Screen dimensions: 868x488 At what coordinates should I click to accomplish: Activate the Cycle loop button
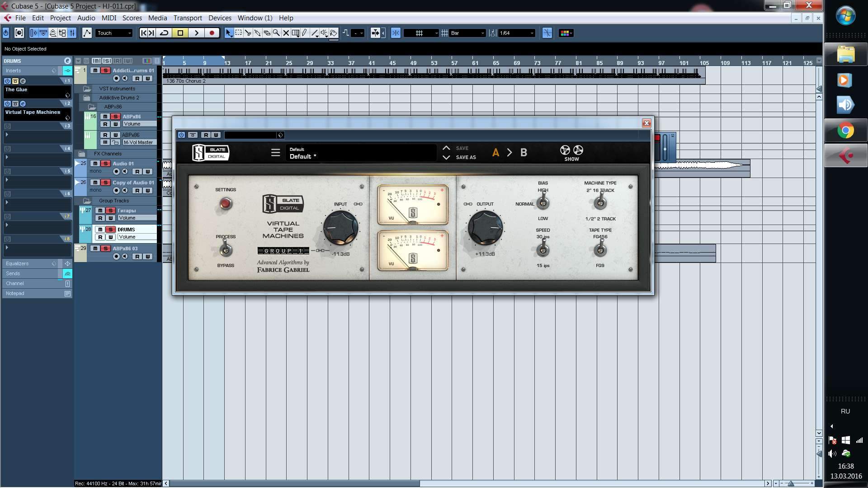point(165,33)
